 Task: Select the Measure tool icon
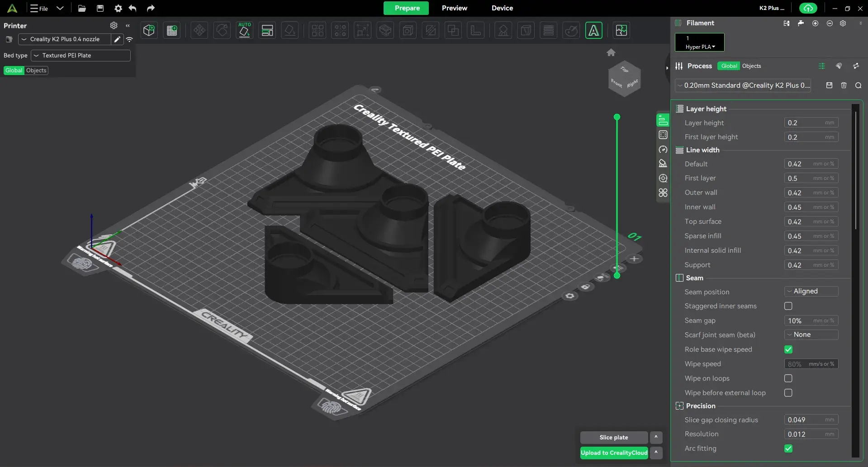pos(476,30)
